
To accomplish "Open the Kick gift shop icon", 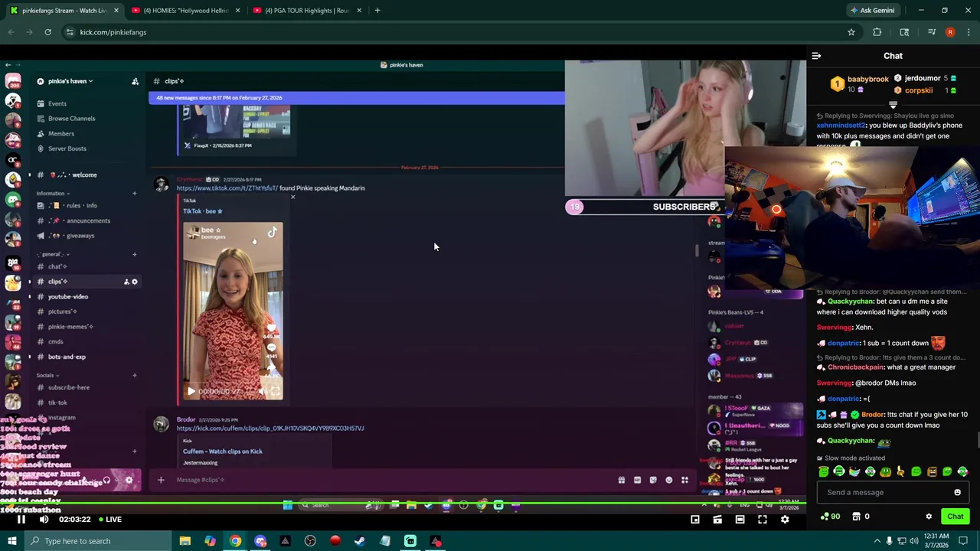I will (x=857, y=517).
